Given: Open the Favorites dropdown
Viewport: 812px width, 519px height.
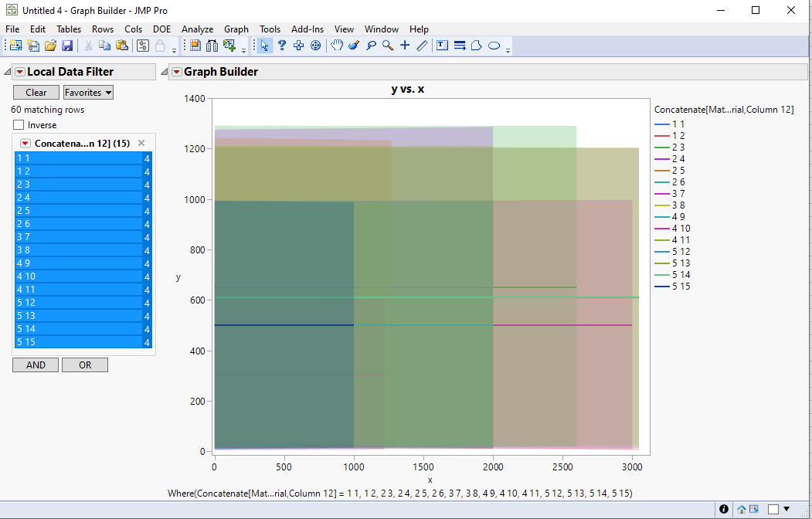Looking at the screenshot, I should point(87,92).
